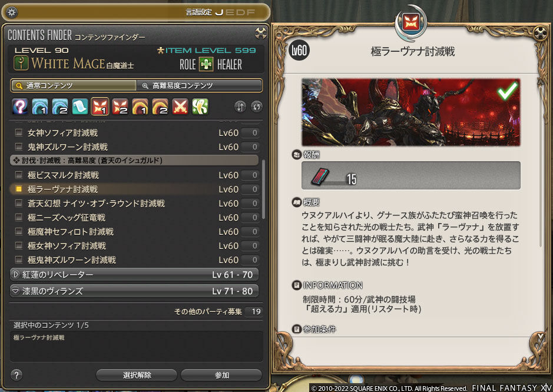Open Dungeons category 1 icon
The width and height of the screenshot is (553, 392).
tap(40, 106)
